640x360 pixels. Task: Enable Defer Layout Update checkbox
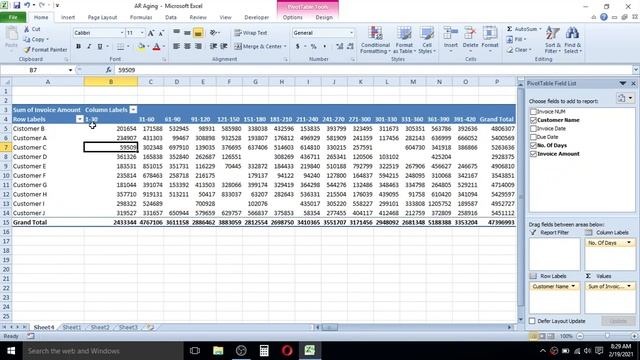(x=532, y=321)
